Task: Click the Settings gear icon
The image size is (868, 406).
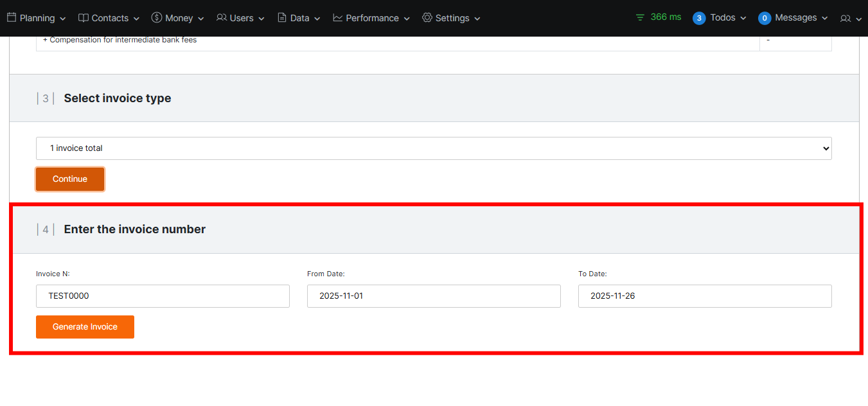Action: point(427,18)
